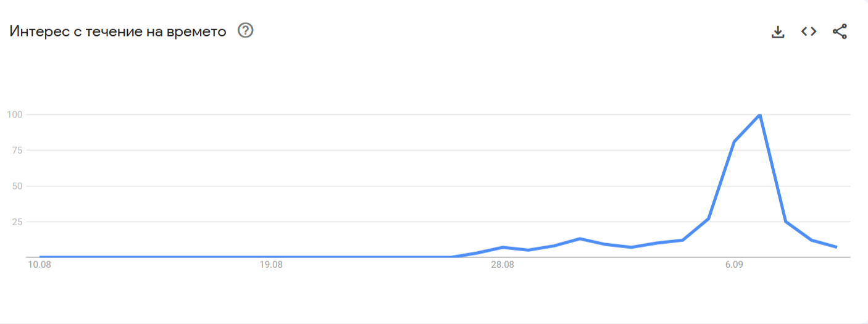Click the 50 value label on y-axis

17,186
